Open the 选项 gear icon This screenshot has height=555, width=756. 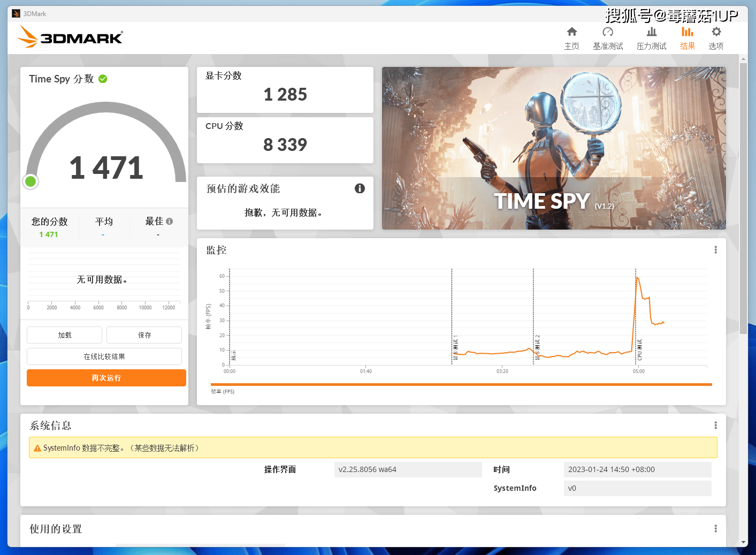tap(716, 32)
